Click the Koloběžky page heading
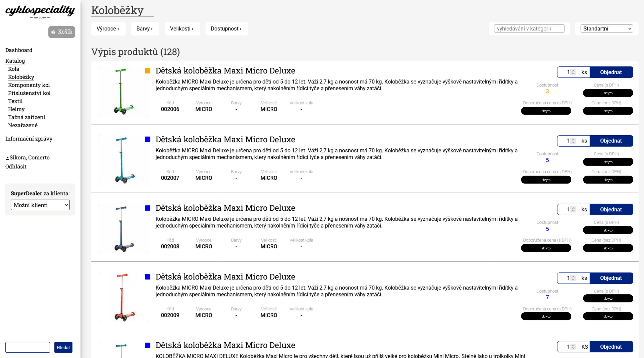 (x=117, y=10)
